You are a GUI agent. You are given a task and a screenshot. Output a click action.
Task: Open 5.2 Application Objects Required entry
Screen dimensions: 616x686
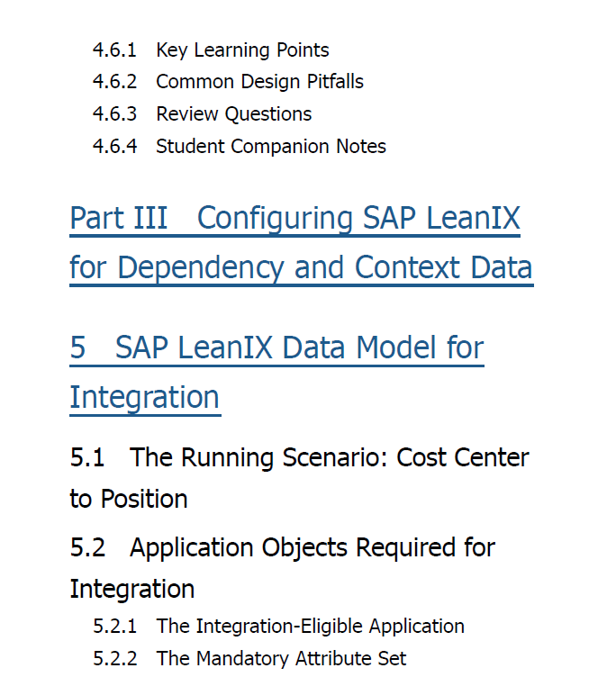click(283, 548)
